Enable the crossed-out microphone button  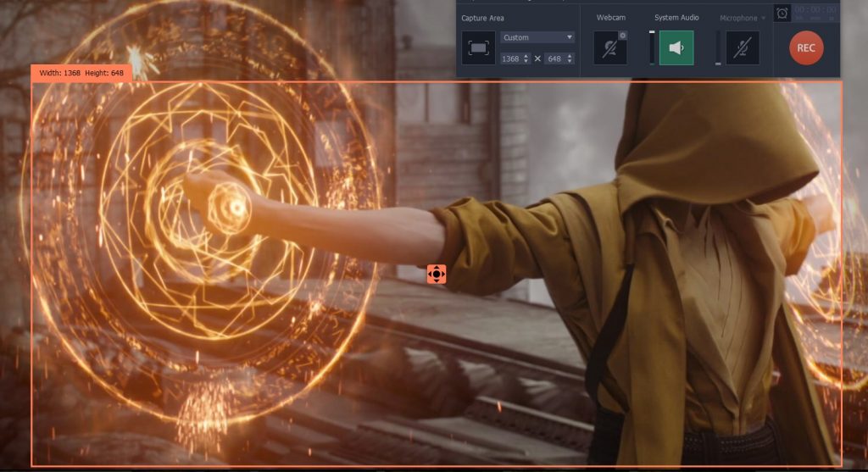pos(743,48)
